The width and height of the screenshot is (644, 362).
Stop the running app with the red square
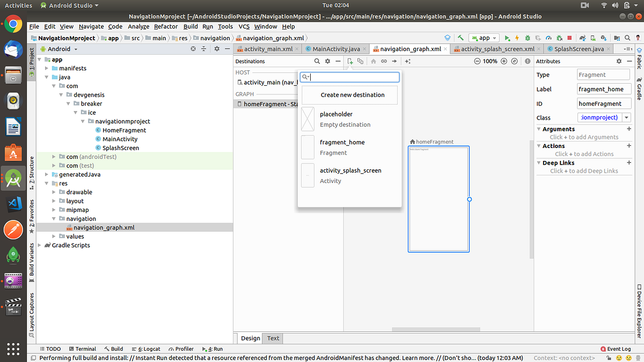(569, 38)
